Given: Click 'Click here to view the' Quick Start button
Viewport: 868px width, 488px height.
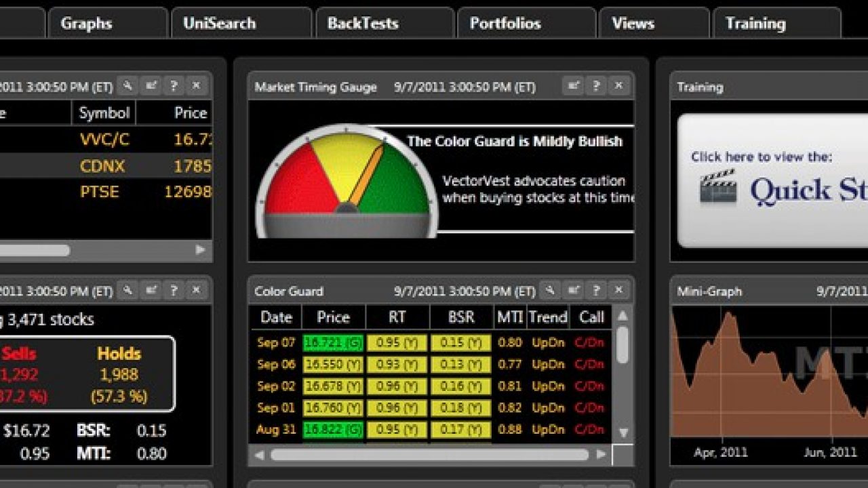Looking at the screenshot, I should tap(773, 180).
